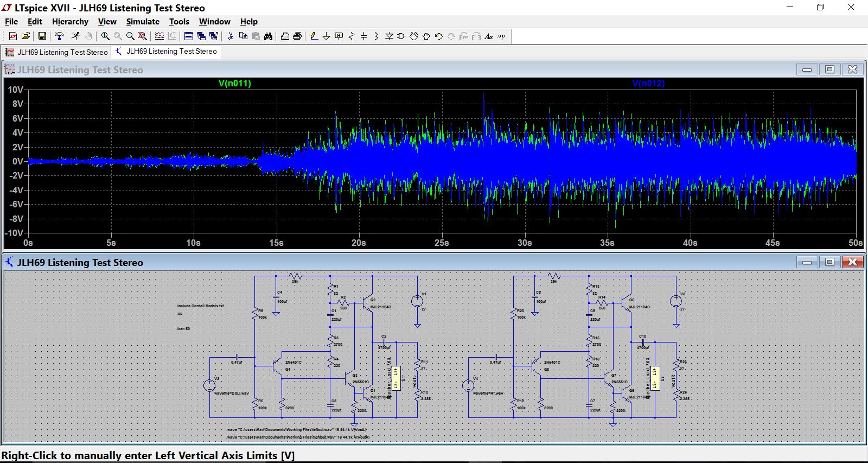Click the Autorange waveform plot icon

(x=159, y=36)
